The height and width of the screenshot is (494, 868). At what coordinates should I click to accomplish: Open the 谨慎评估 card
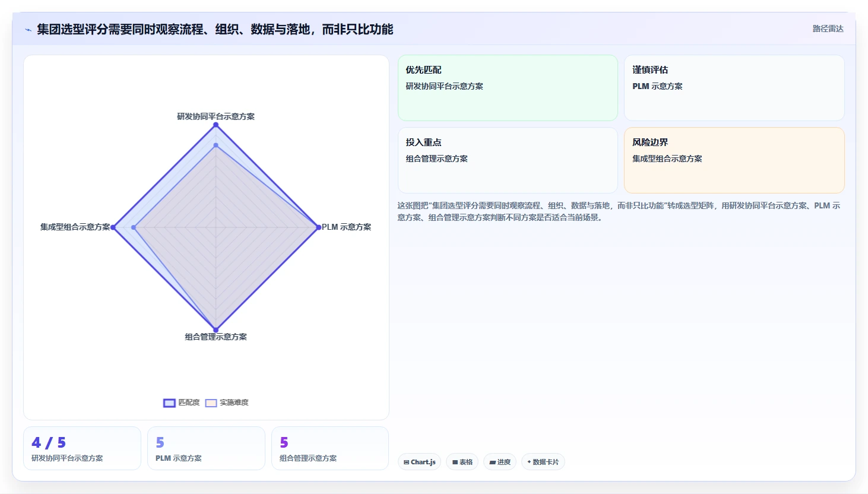point(734,88)
